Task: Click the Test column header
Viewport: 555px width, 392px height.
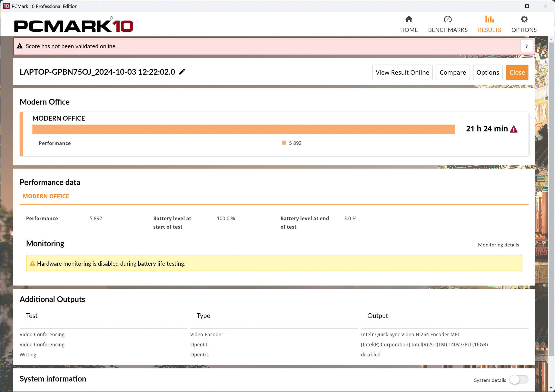Action: [x=32, y=316]
